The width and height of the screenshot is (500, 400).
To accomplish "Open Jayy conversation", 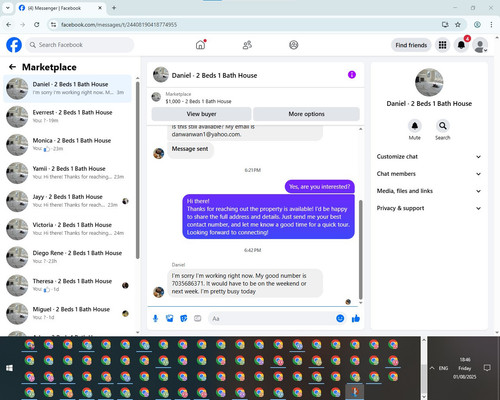I will 67,201.
